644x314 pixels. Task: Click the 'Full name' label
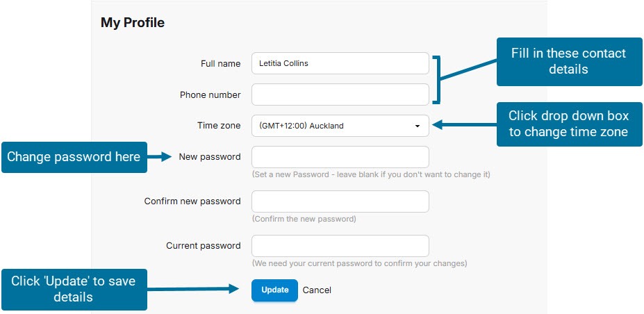tap(220, 63)
